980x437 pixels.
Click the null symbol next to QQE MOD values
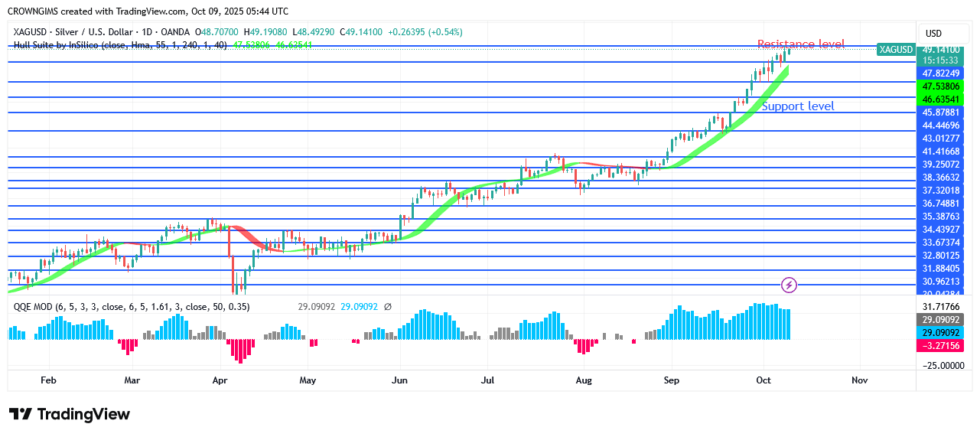pos(387,307)
